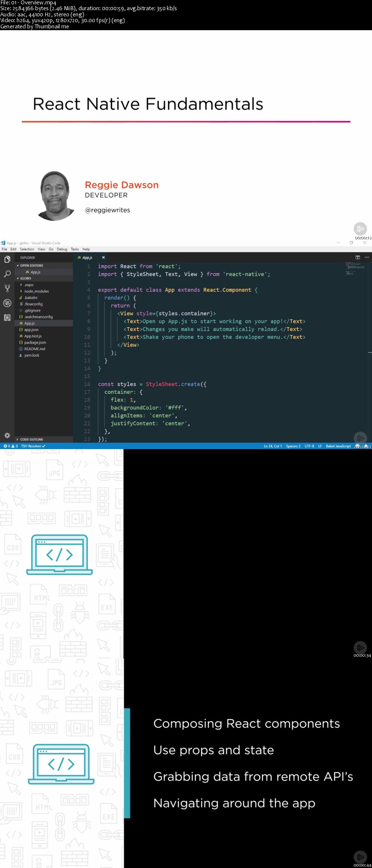Click Ln 24, Col 1 position indicator

coord(272,446)
